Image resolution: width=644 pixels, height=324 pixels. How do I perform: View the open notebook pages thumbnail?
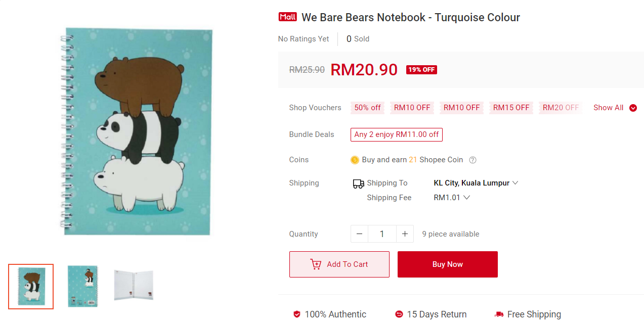[x=134, y=286]
